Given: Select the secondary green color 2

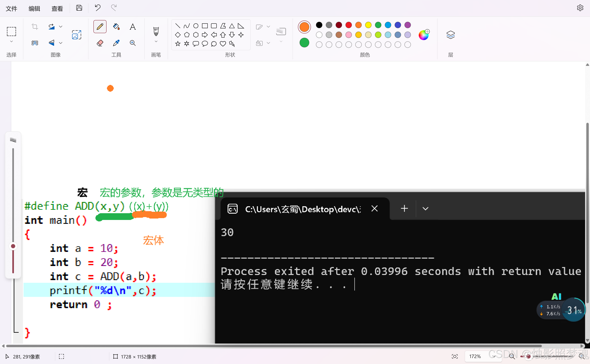Looking at the screenshot, I should point(304,43).
